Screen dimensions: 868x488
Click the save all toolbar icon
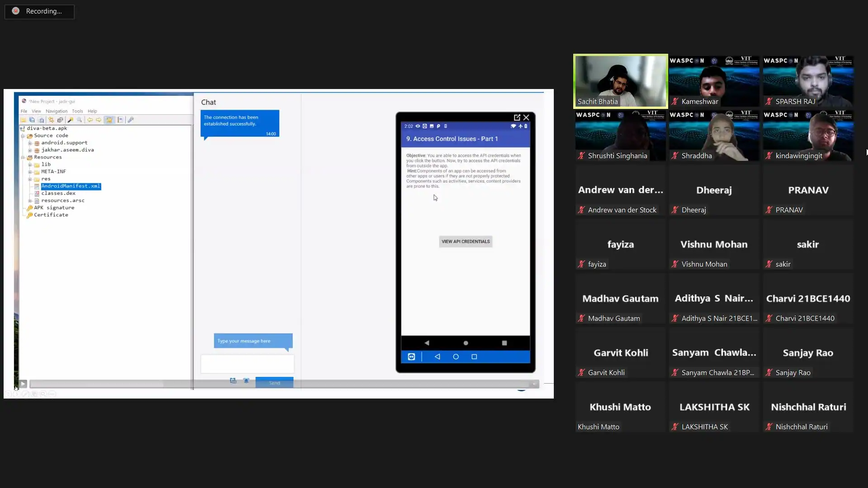(32, 120)
